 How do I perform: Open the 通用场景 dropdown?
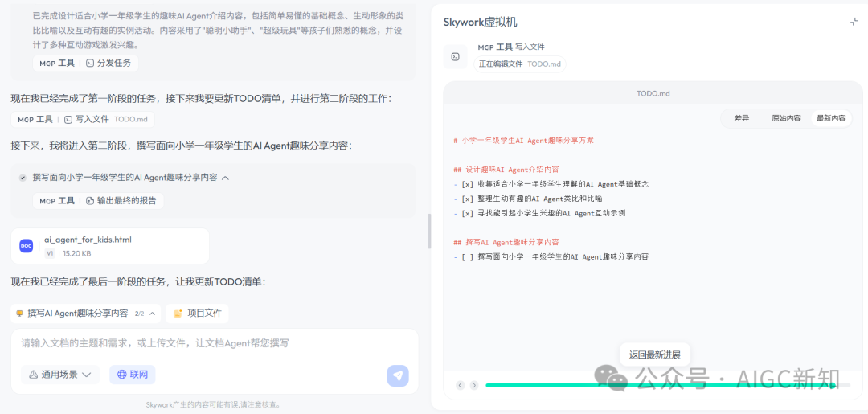pos(60,375)
